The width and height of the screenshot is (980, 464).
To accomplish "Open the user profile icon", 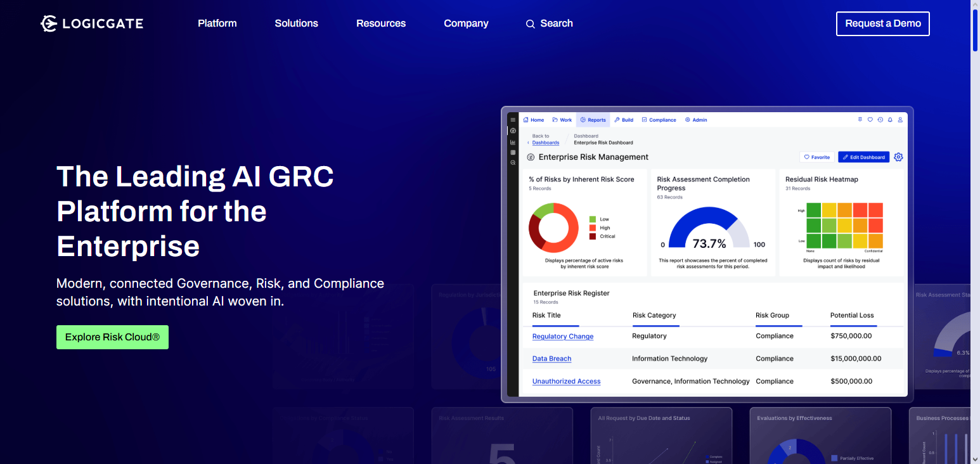I will (900, 120).
